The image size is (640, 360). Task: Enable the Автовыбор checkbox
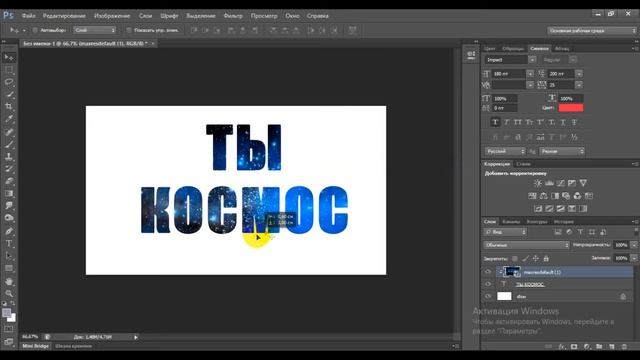[x=35, y=30]
